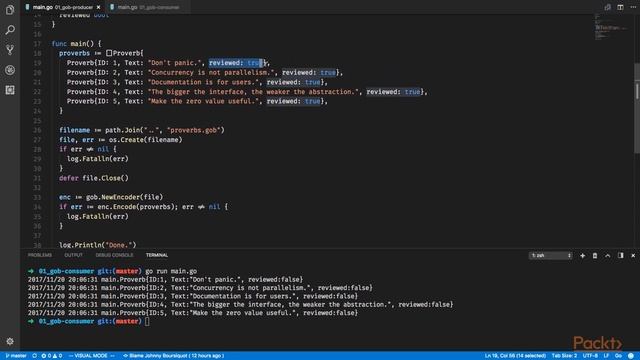The width and height of the screenshot is (640, 360).
Task: Click the "Don't panic." string on line 19
Action: (174, 63)
